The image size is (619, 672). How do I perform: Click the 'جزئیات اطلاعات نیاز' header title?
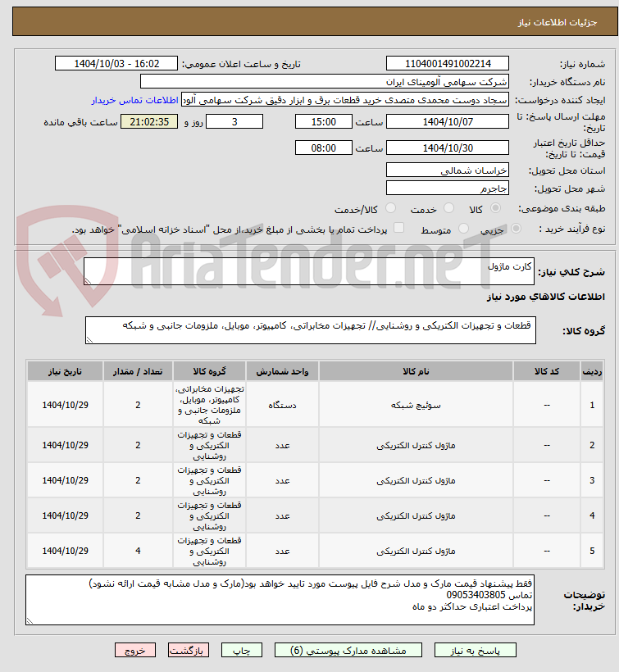(558, 22)
